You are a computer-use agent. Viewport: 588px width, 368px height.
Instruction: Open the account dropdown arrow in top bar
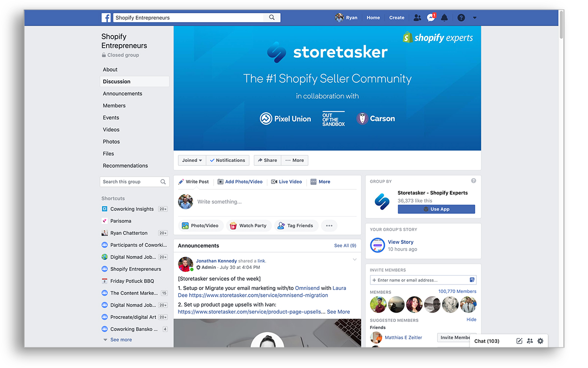coord(474,18)
